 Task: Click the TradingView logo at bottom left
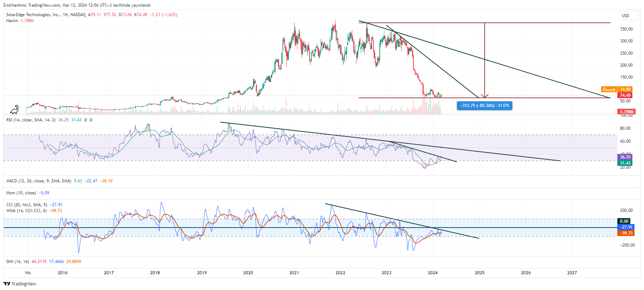(20, 284)
